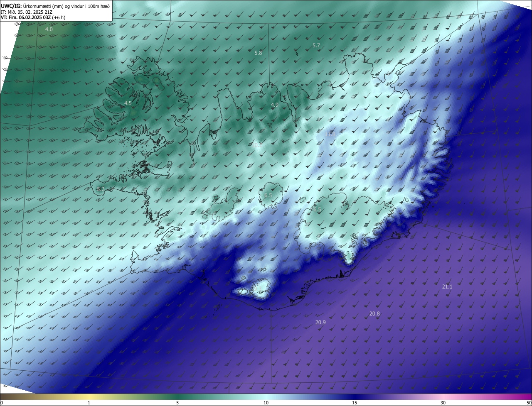Click the 10.2 value on the map
The width and height of the screenshot is (532, 406).
257,145
